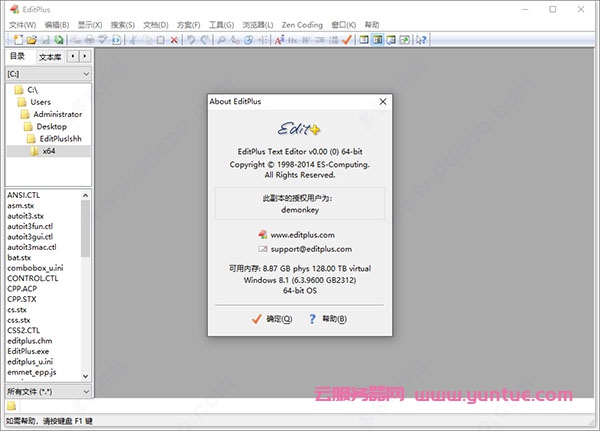Click the orange check mark toolbar icon
This screenshot has width=600, height=431.
tap(346, 39)
